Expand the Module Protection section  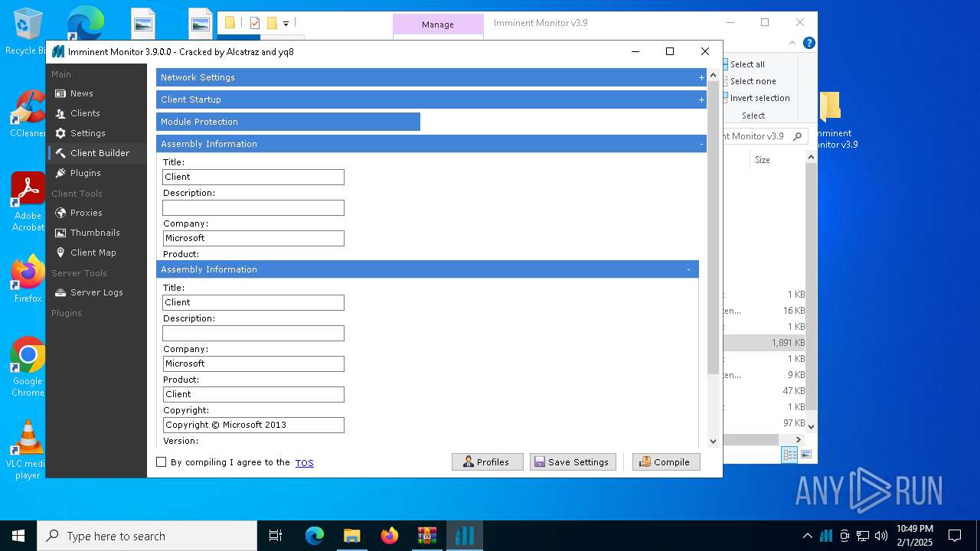point(288,122)
